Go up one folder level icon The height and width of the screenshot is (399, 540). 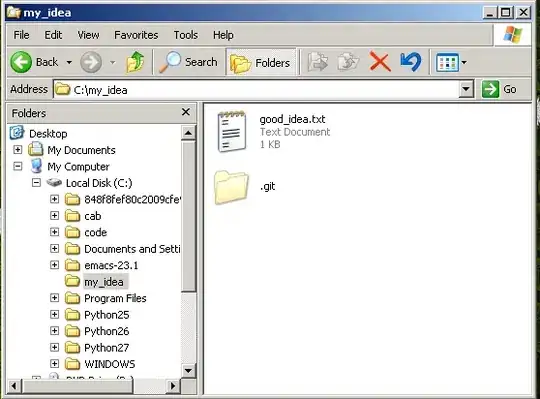(x=135, y=62)
